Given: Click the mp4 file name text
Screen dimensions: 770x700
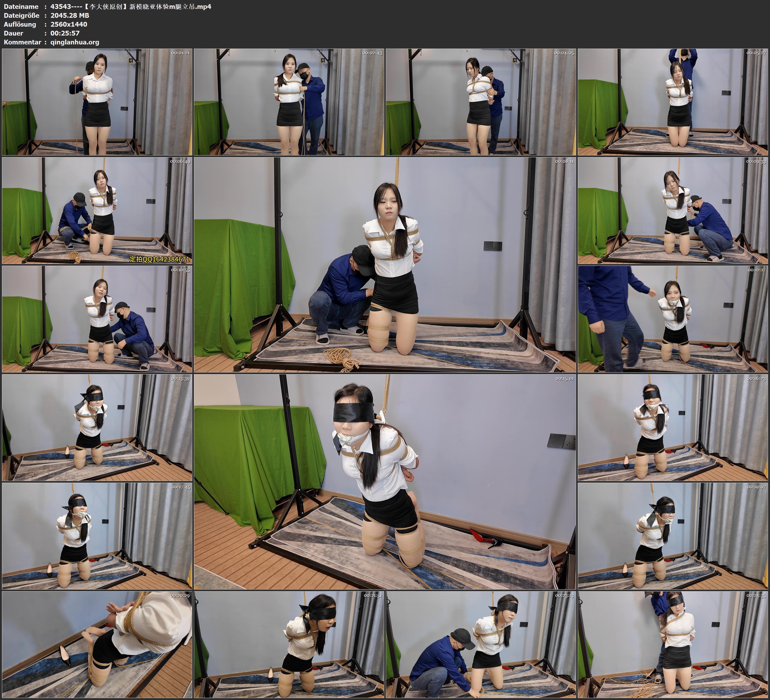Looking at the screenshot, I should coord(131,6).
